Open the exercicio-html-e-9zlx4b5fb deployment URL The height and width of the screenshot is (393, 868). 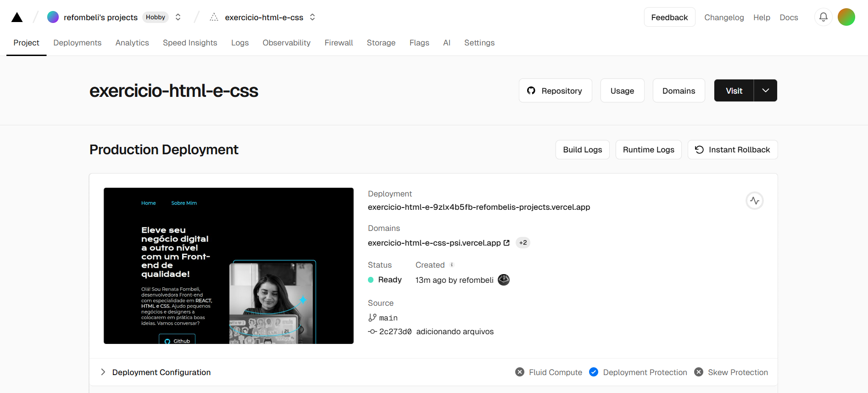click(x=479, y=207)
